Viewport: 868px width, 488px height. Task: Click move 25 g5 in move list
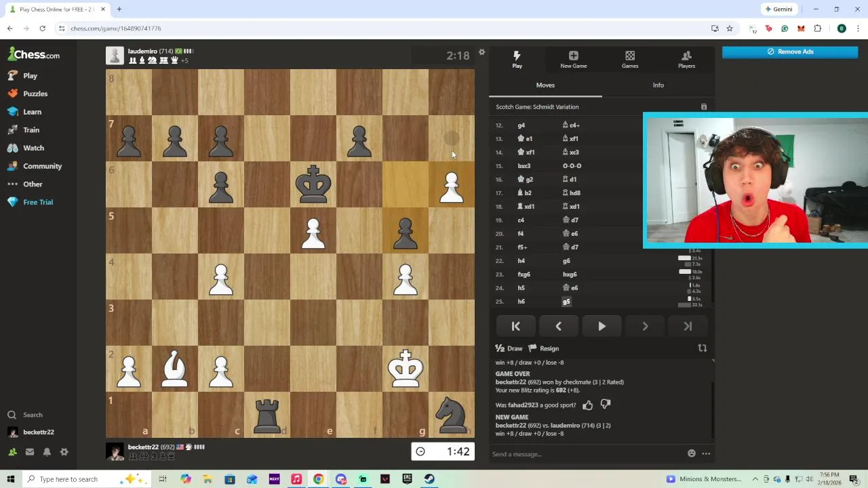click(566, 302)
